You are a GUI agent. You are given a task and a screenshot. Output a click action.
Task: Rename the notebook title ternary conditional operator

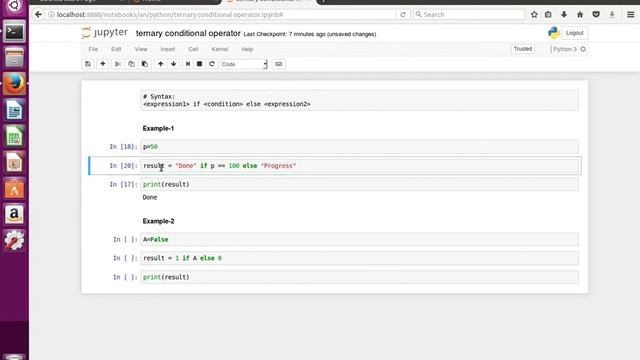point(188,33)
